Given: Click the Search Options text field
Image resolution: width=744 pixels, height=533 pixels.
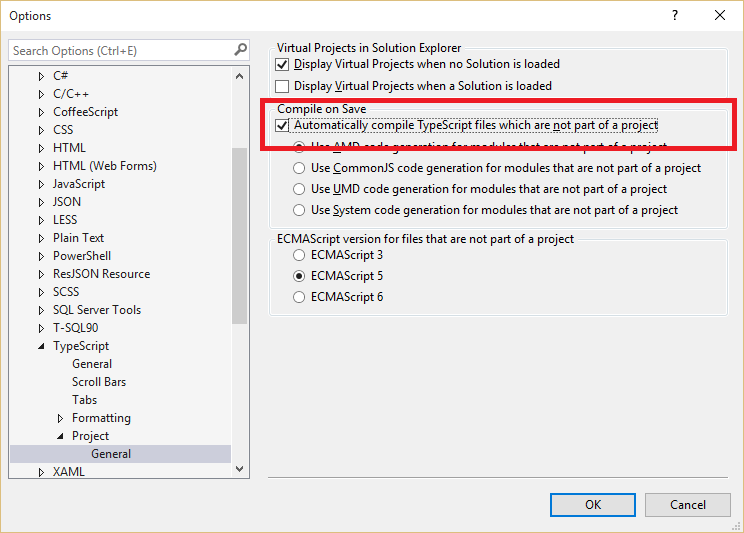Looking at the screenshot, I should [120, 50].
